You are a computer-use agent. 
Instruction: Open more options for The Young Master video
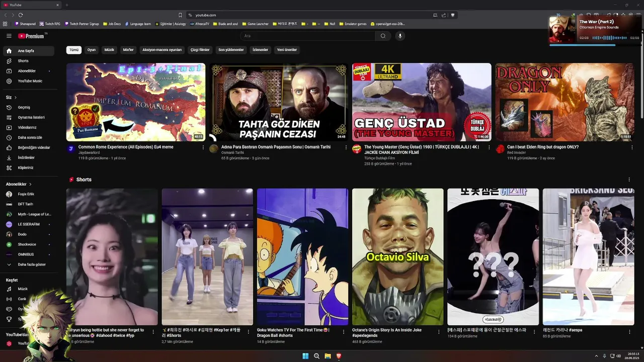pos(489,147)
